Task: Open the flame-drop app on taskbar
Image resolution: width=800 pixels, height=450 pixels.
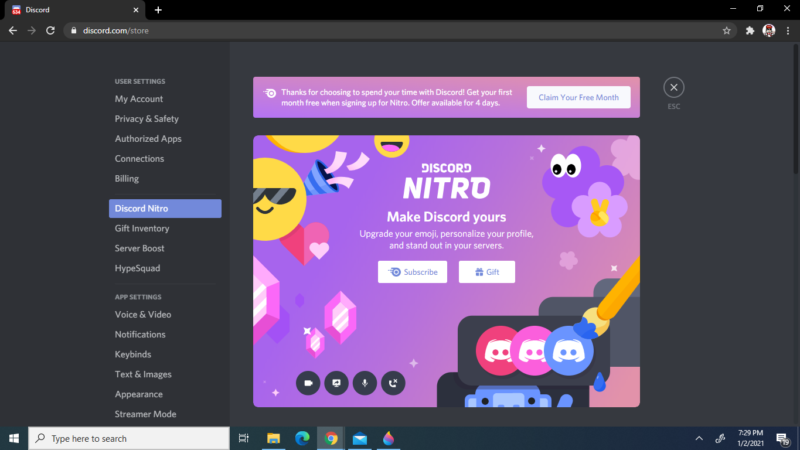Action: 388,438
